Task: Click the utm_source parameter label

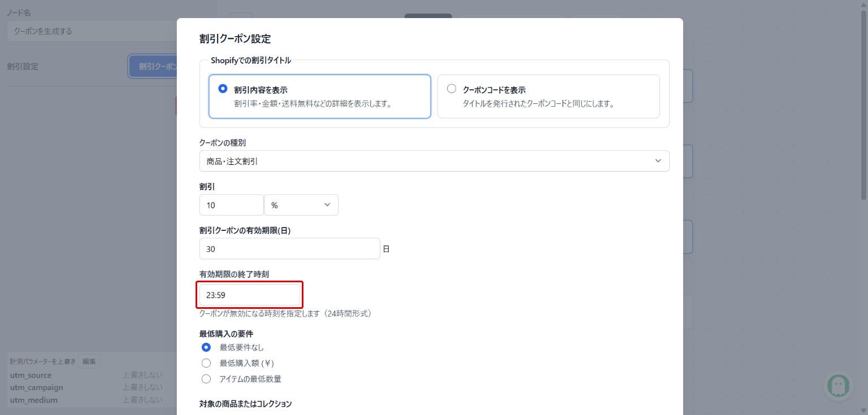Action: coord(31,375)
